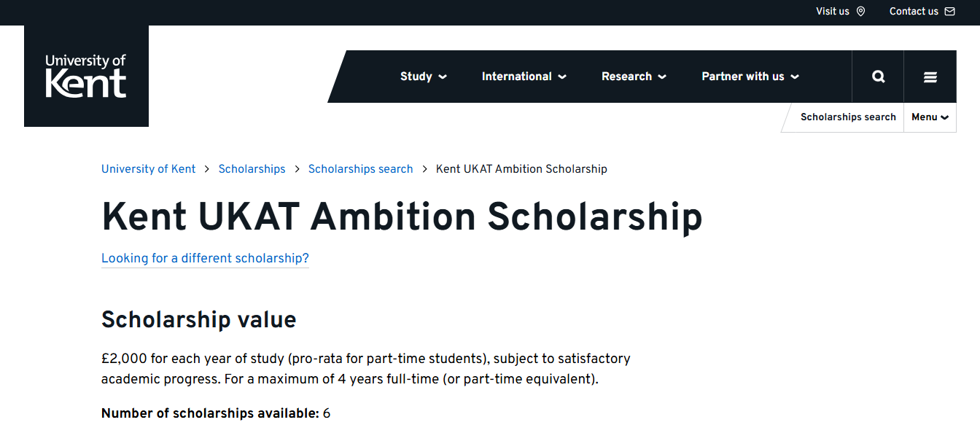The width and height of the screenshot is (980, 433).
Task: Click Scholarships search in the breadcrumb
Action: click(360, 168)
